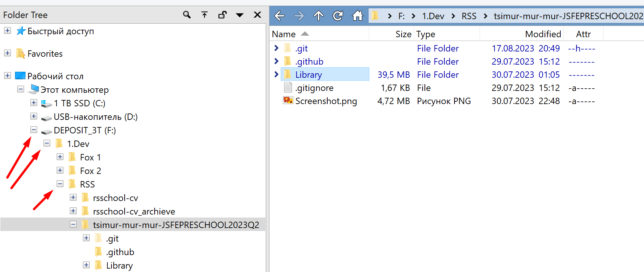Sort files by the Size column header
644x272 pixels.
pyautogui.click(x=403, y=34)
